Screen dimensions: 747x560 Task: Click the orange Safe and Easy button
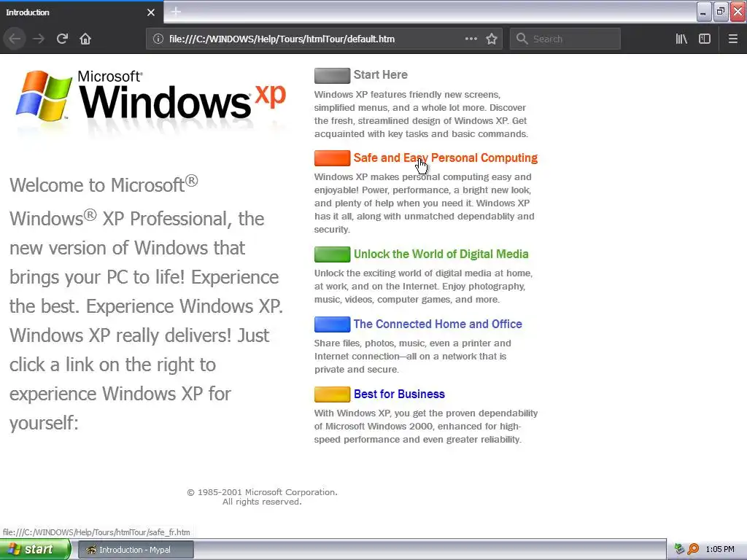pyautogui.click(x=332, y=158)
